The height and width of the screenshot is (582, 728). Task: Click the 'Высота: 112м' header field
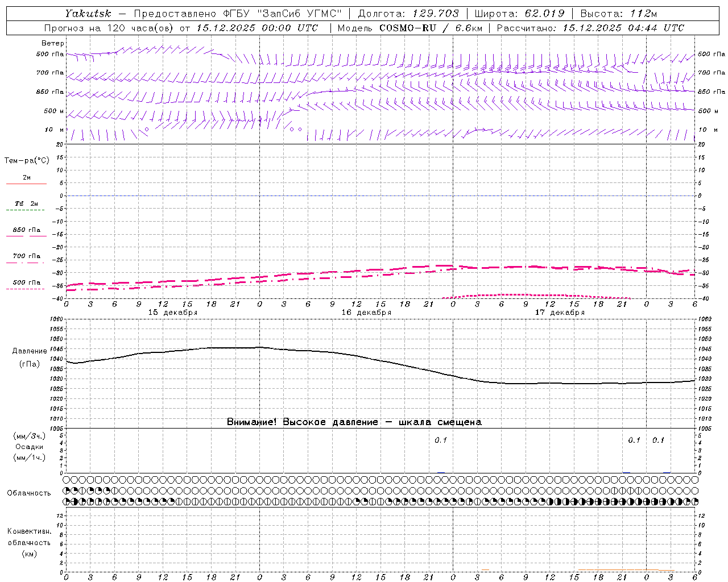[620, 13]
